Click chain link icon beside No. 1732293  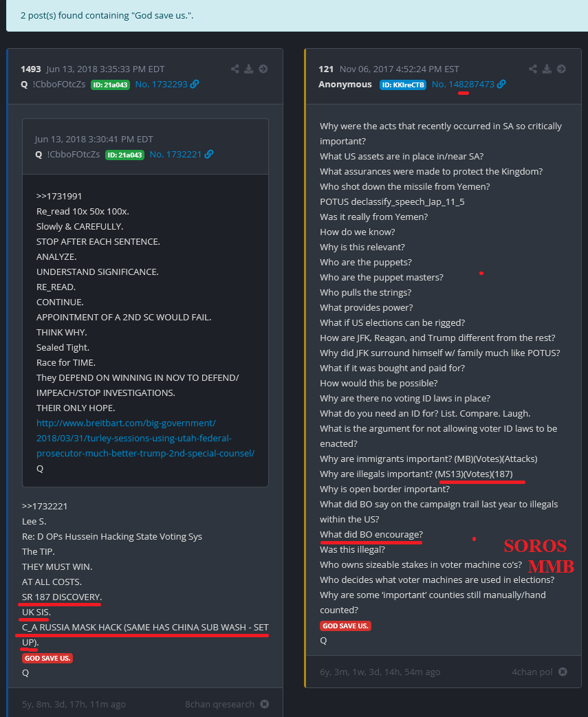pyautogui.click(x=195, y=84)
